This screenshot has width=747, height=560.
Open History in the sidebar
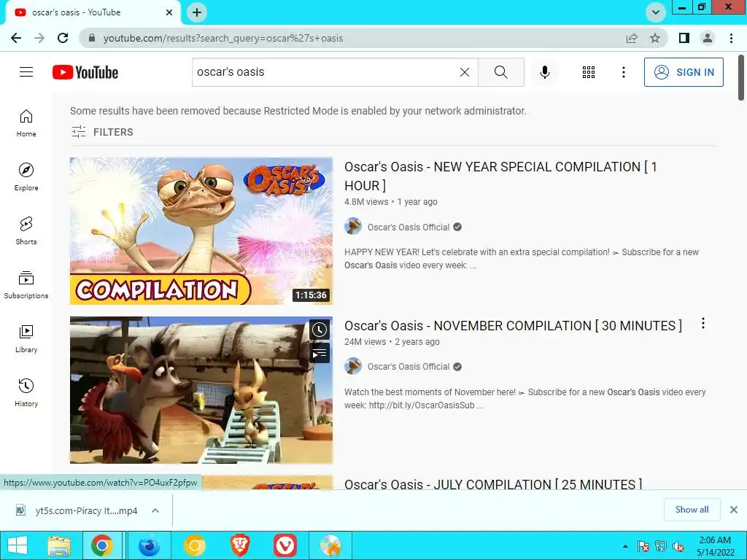(x=26, y=392)
